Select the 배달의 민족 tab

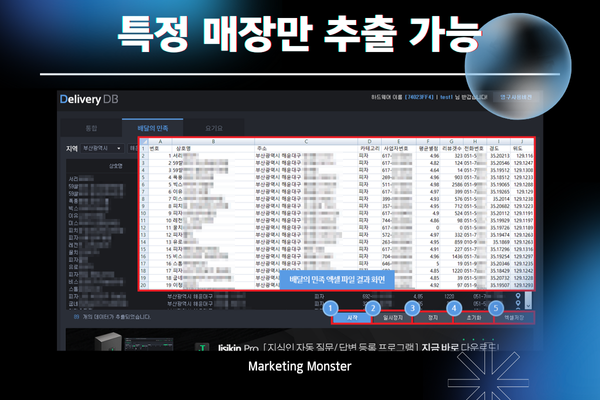click(153, 128)
